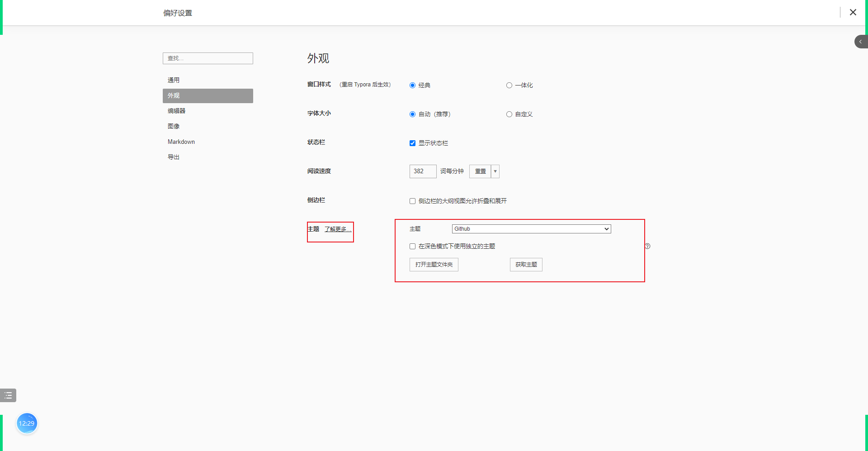This screenshot has width=868, height=451.
Task: Expand the collapsed side panel arrow tab
Action: [861, 42]
